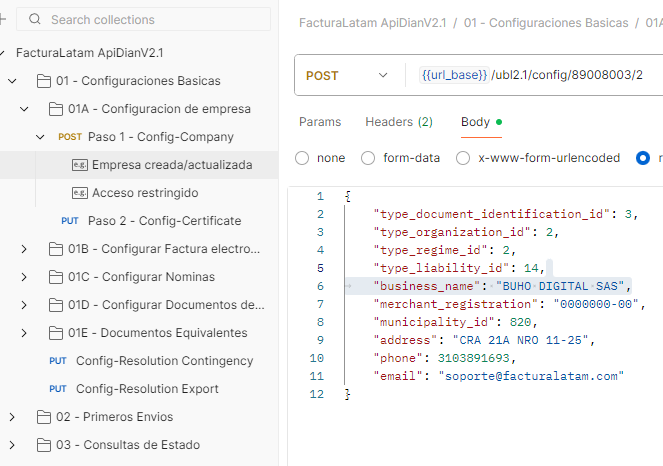Click the request URL input field
This screenshot has height=466, width=663.
[x=560, y=76]
